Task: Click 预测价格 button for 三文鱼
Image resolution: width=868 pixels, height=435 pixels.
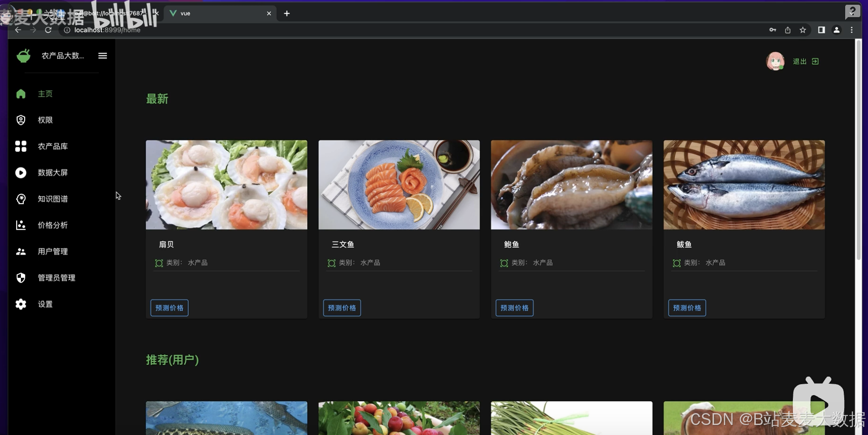Action: [x=342, y=308]
